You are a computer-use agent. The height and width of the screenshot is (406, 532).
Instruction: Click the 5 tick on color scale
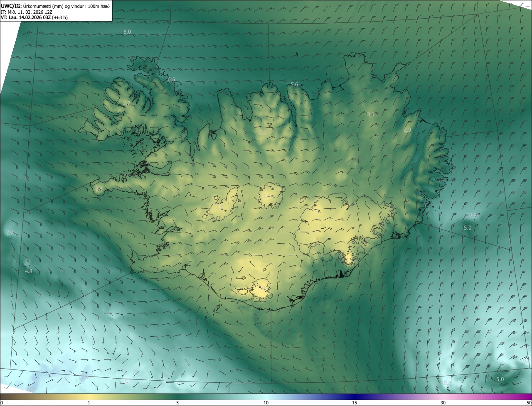pos(177,403)
